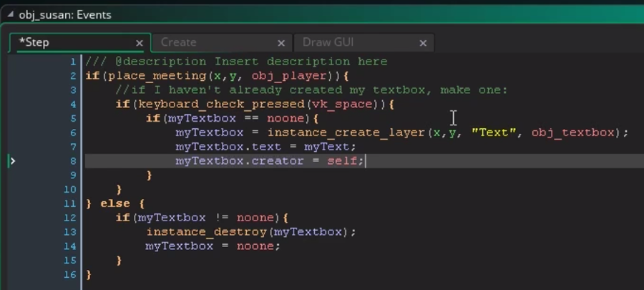Click the arrow marker beside line 8

click(13, 161)
